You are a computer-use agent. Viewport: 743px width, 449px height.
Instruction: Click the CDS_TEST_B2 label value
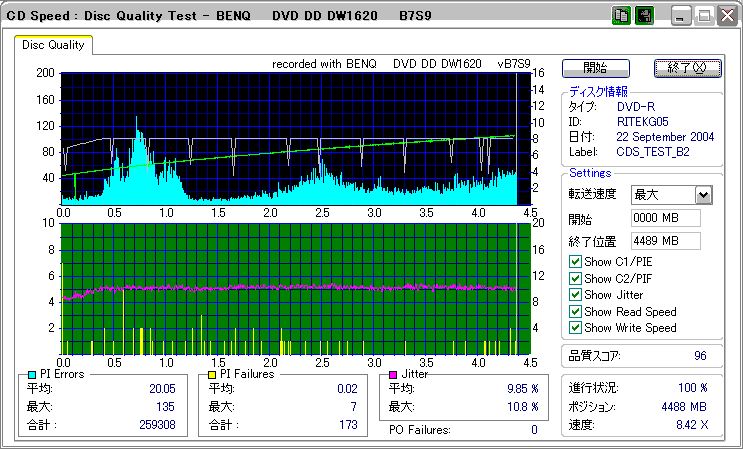(653, 152)
